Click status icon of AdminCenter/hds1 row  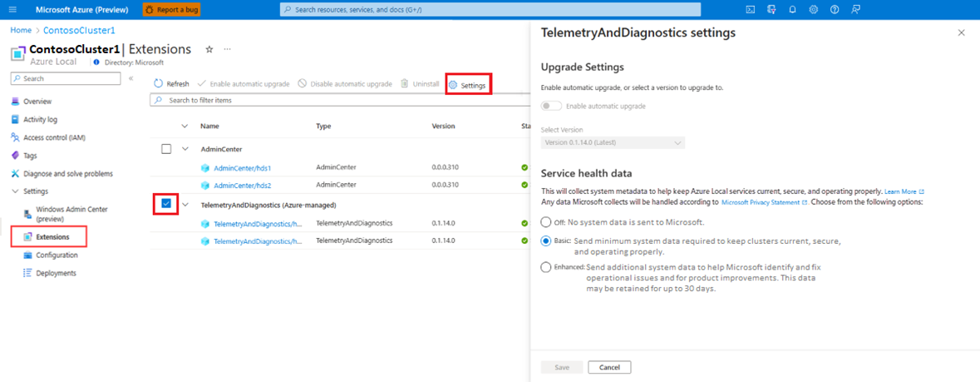coord(525,167)
